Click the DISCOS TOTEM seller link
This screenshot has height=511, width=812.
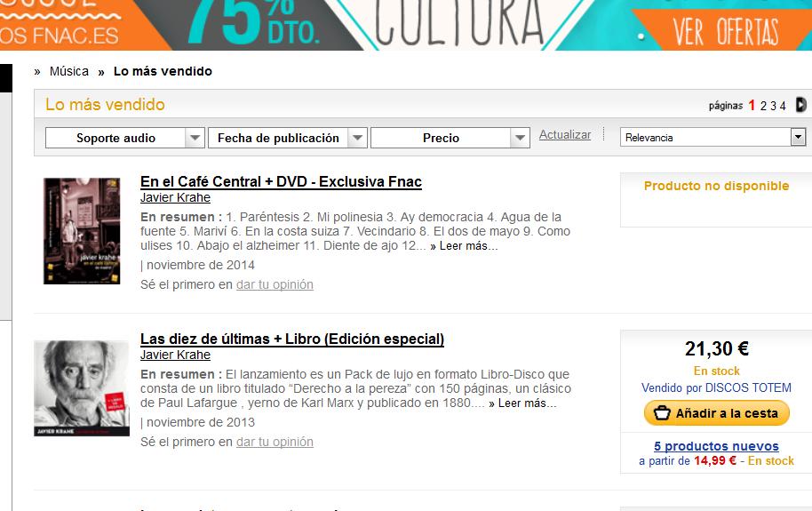(748, 387)
